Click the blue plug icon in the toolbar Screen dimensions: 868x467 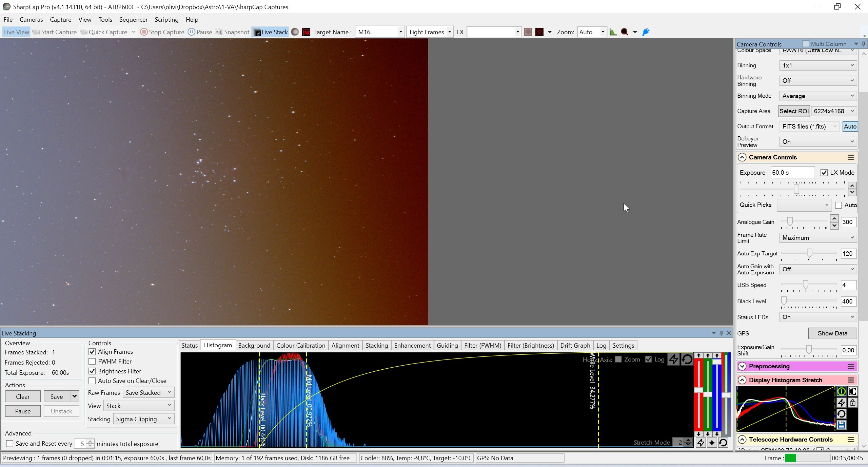point(646,32)
